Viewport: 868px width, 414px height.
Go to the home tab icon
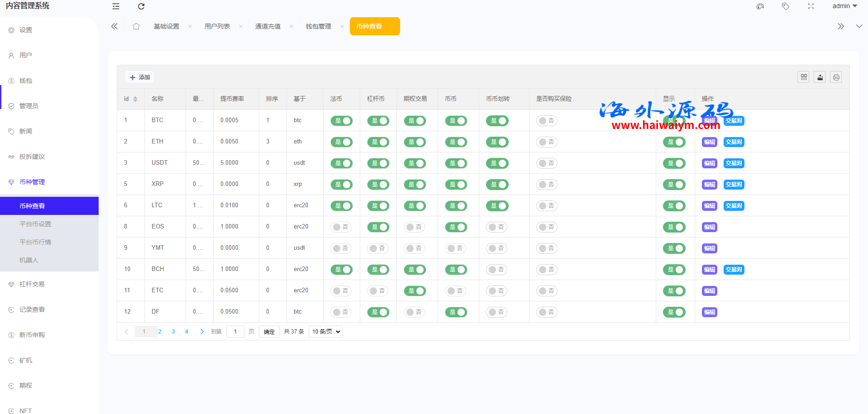pyautogui.click(x=136, y=26)
